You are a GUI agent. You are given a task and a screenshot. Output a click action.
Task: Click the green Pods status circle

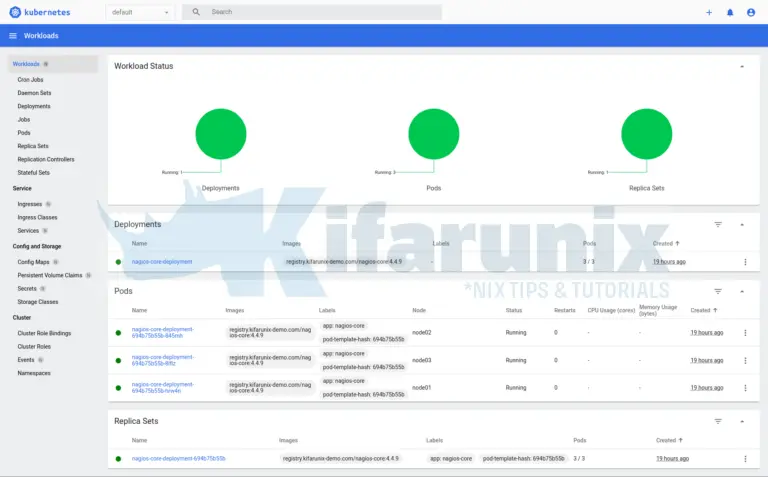pyautogui.click(x=433, y=133)
